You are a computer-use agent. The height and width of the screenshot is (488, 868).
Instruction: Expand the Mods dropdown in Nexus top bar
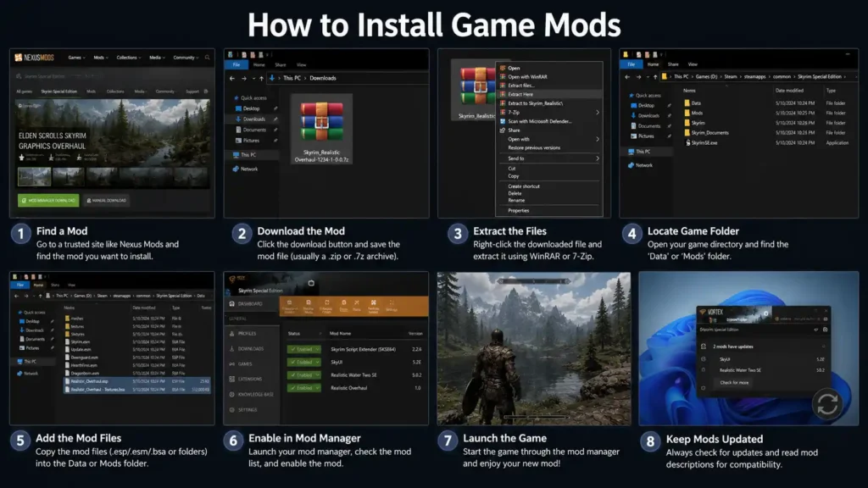pyautogui.click(x=101, y=58)
